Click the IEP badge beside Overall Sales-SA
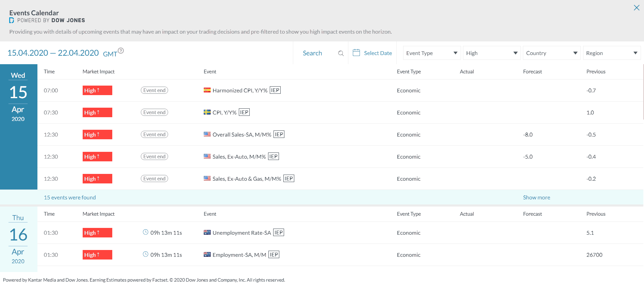 coord(279,134)
